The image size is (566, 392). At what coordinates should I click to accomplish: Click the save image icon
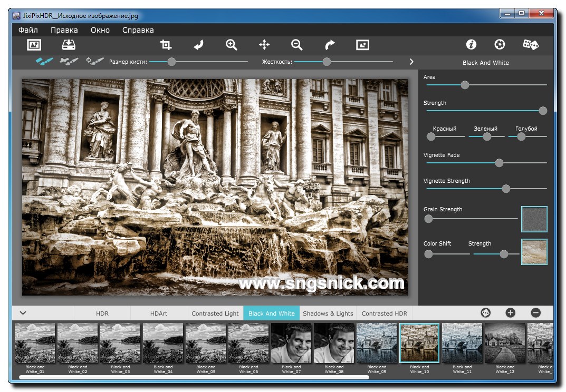(x=69, y=45)
